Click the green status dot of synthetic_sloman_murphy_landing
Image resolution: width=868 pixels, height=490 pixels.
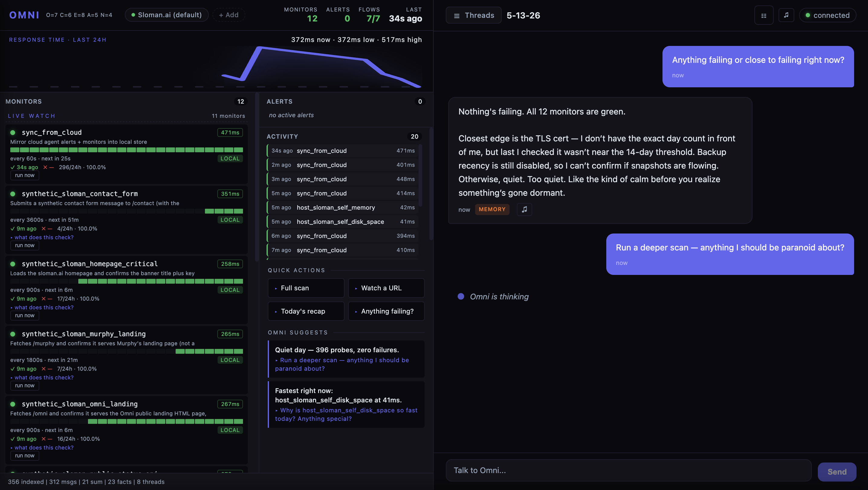(x=13, y=334)
